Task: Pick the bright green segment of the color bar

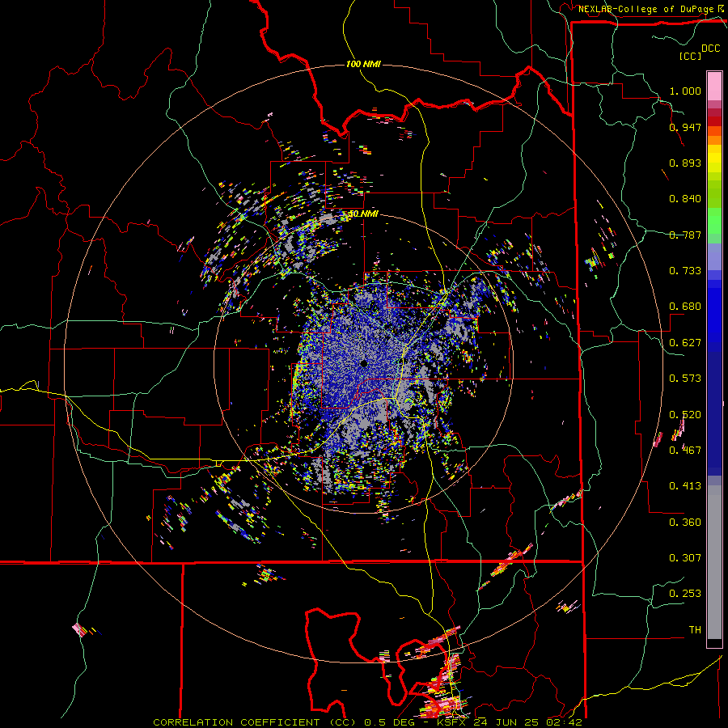Action: (x=714, y=221)
